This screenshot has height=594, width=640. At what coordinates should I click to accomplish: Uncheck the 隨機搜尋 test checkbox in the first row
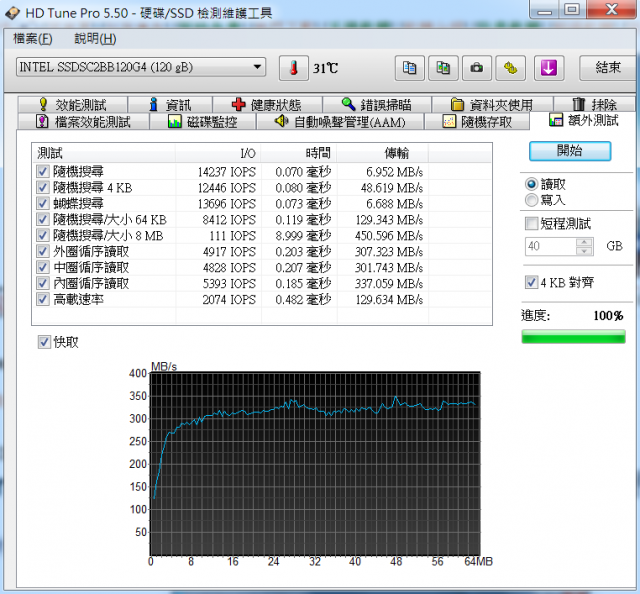coord(43,171)
